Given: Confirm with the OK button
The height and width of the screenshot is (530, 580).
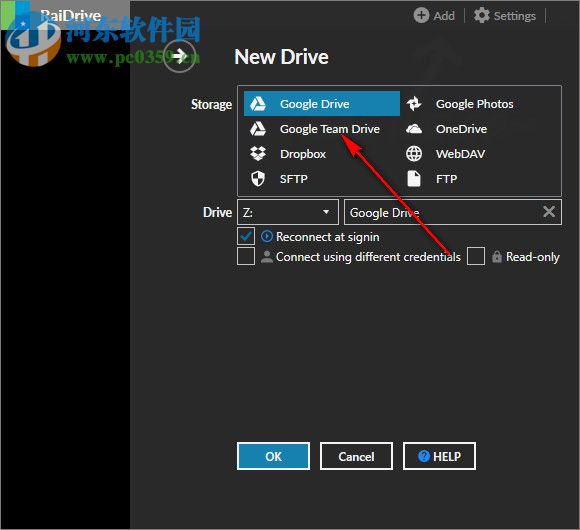Looking at the screenshot, I should (x=273, y=456).
